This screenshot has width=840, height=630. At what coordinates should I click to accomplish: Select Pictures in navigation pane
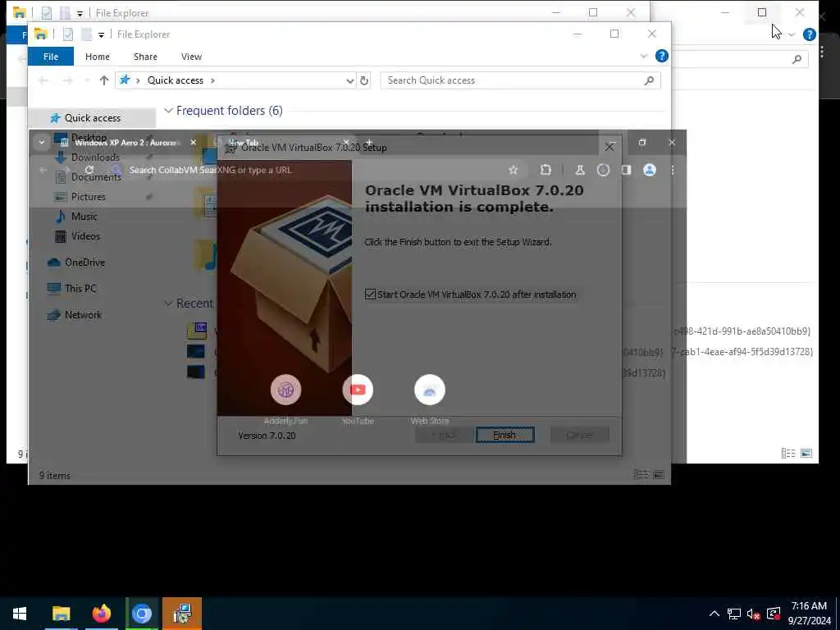click(89, 197)
